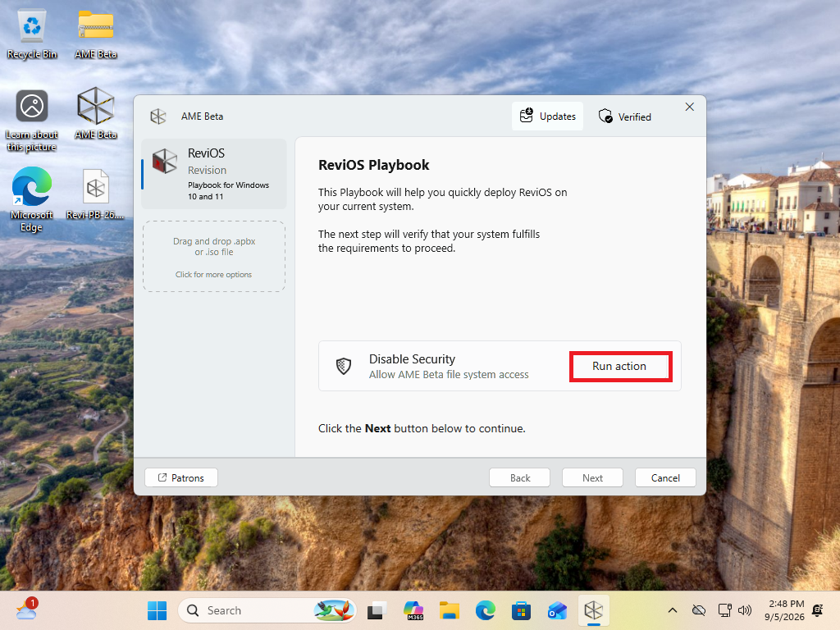
Task: Click the 'Click for more options' text
Action: [214, 274]
